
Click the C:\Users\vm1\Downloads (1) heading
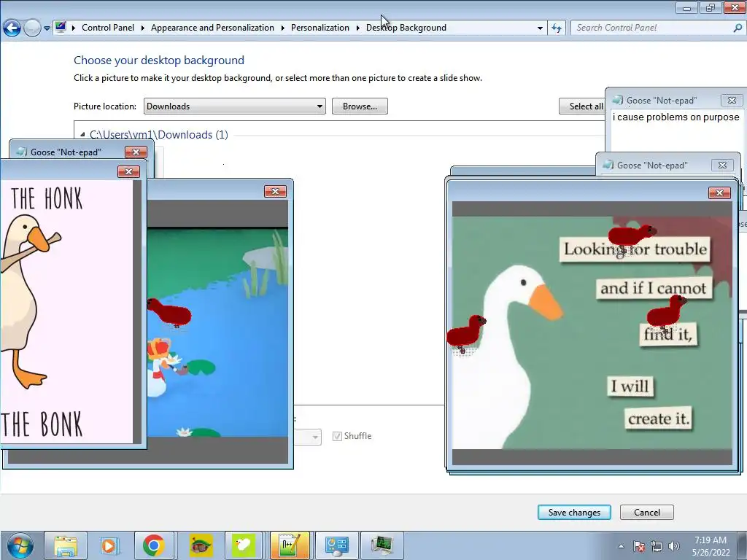158,135
